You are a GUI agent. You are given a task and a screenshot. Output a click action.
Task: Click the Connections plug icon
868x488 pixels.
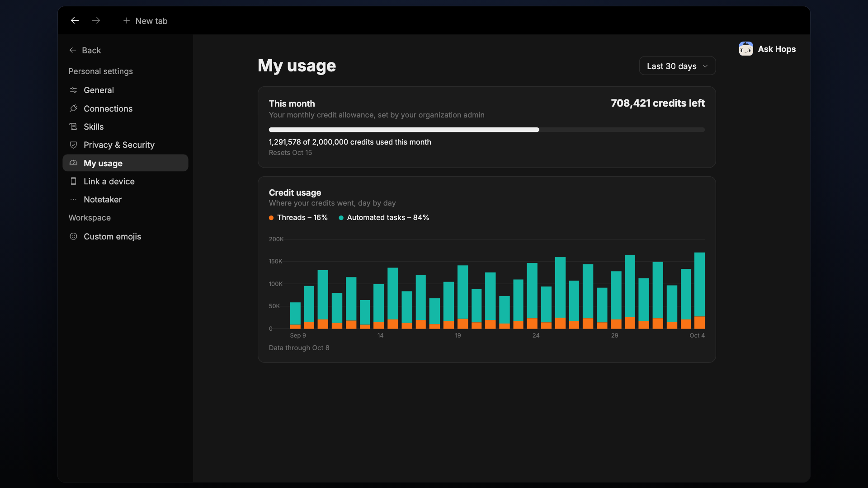tap(73, 108)
